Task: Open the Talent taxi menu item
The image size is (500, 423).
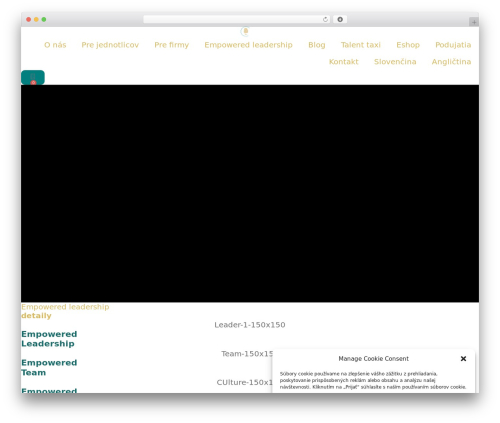Action: coord(361,45)
